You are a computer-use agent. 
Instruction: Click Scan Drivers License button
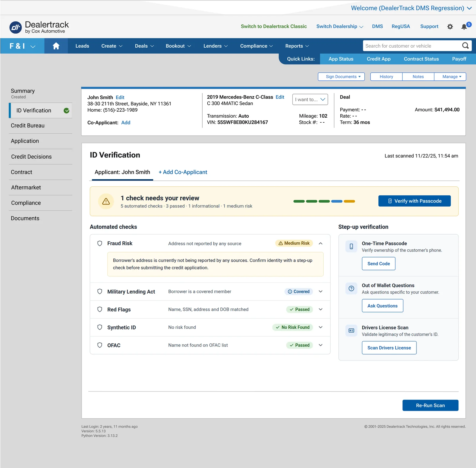point(389,348)
